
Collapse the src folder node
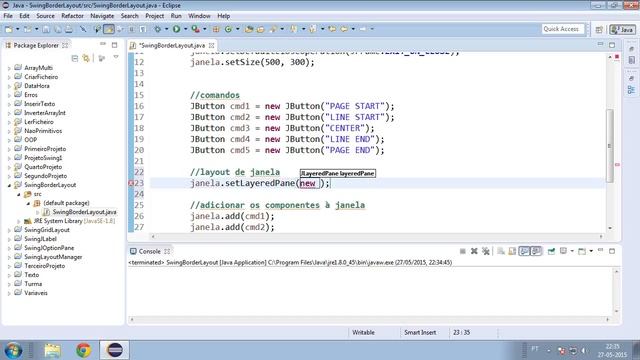pyautogui.click(x=19, y=194)
